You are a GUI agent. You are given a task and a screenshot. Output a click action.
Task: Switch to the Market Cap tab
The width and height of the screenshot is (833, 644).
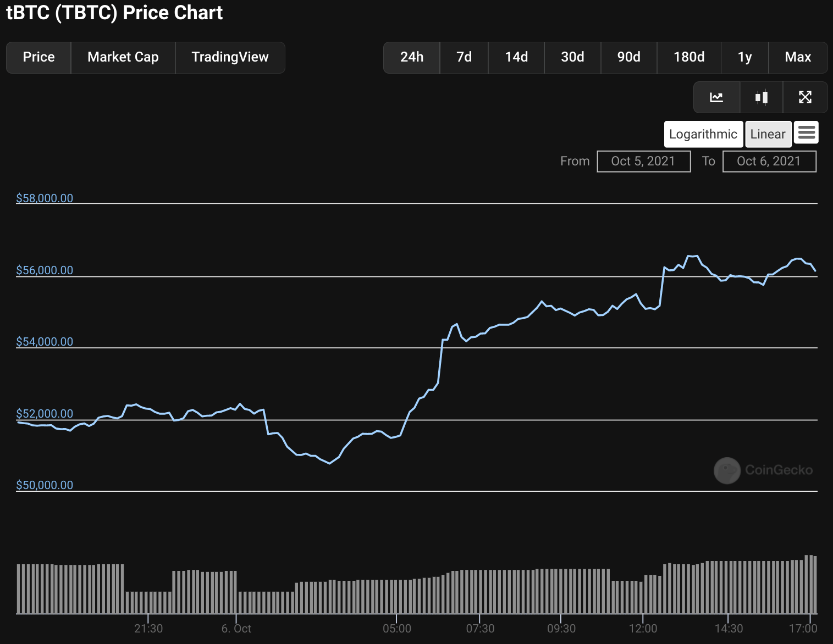(x=123, y=57)
